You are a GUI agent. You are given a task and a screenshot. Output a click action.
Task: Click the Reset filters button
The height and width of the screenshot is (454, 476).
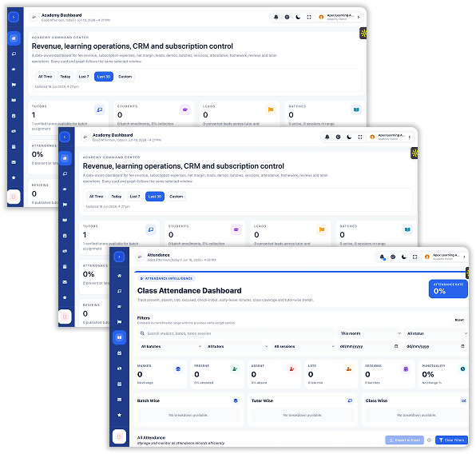[459, 320]
